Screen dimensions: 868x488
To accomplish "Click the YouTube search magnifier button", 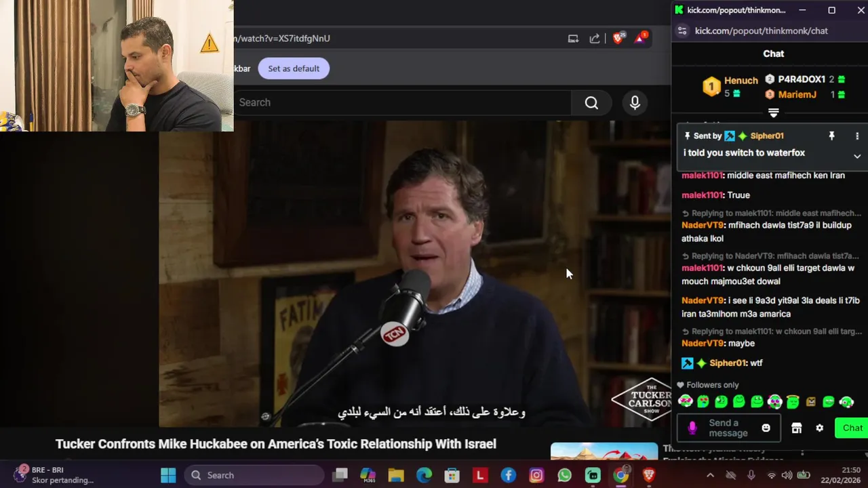I will [x=591, y=102].
